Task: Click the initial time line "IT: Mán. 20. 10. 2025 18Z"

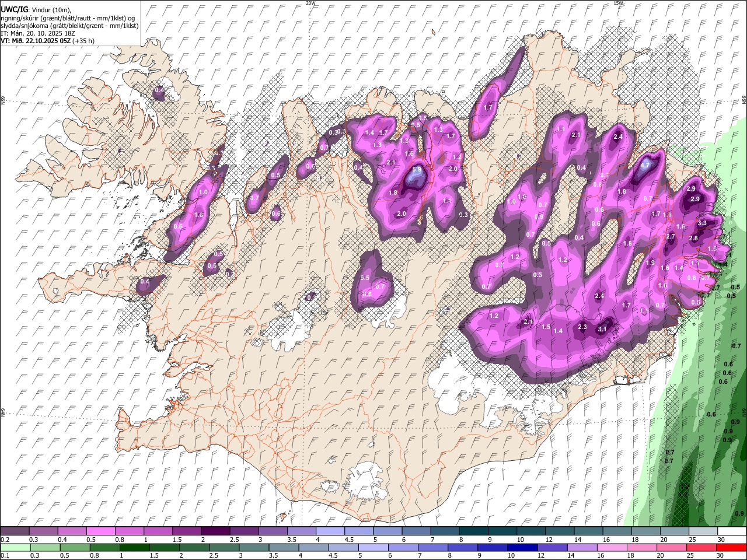Action: coord(37,33)
